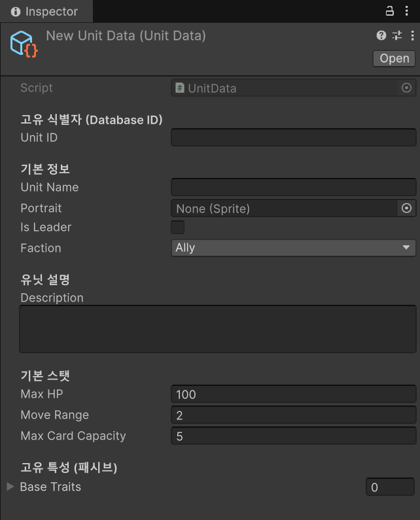Click the 기본 스탯 section header
The image size is (420, 520).
tap(45, 375)
